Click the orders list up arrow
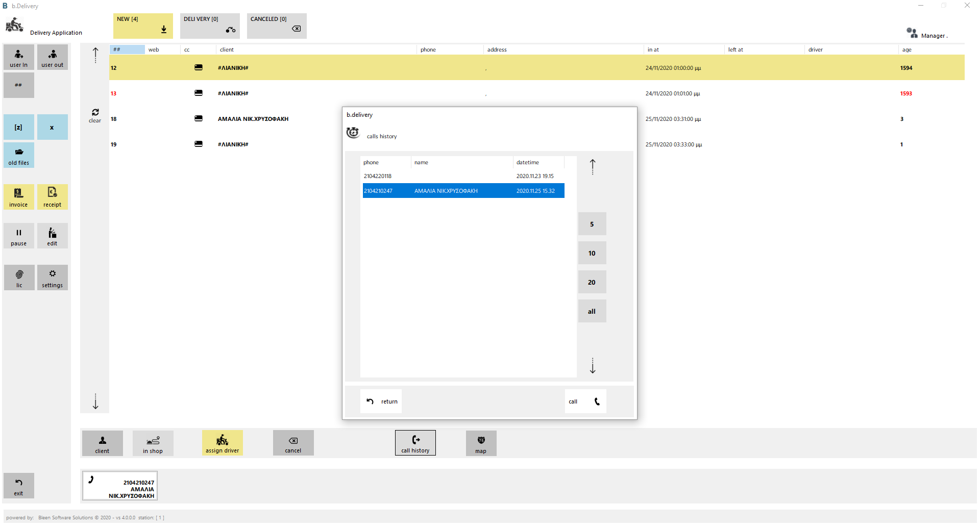980x529 pixels. 95,55
